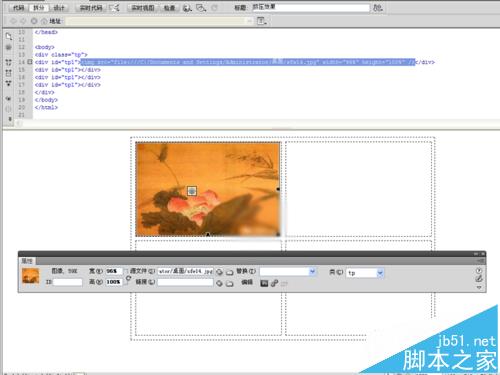Click image thumbnail in properties panel

[x=31, y=276]
